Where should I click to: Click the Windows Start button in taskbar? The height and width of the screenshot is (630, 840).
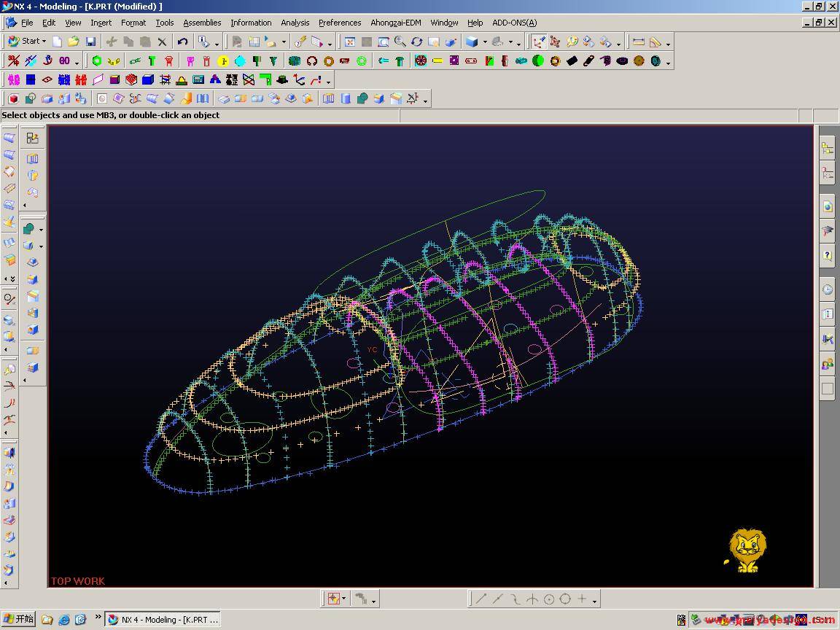(19, 620)
